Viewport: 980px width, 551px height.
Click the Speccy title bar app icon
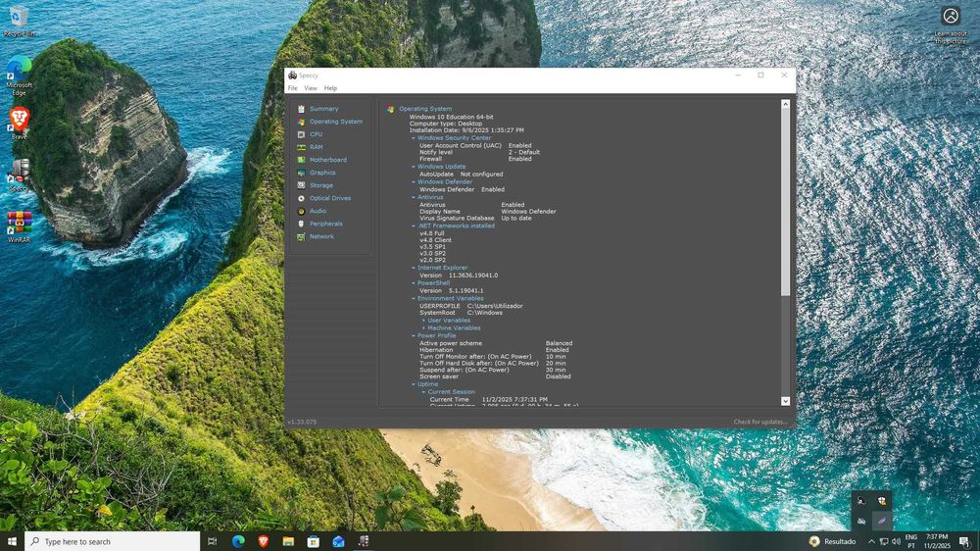(x=292, y=75)
